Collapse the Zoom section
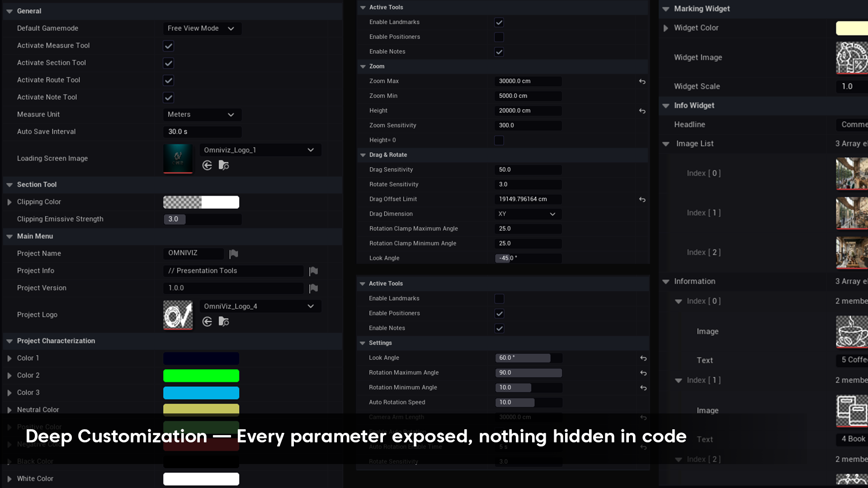The width and height of the screenshot is (868, 488). pyautogui.click(x=363, y=66)
